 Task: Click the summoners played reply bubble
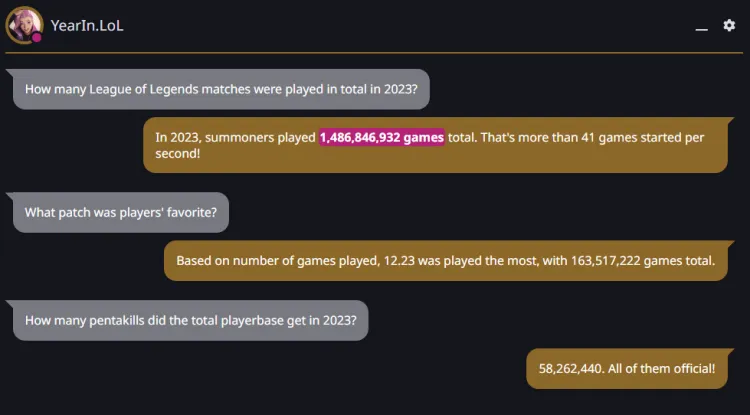click(x=435, y=145)
